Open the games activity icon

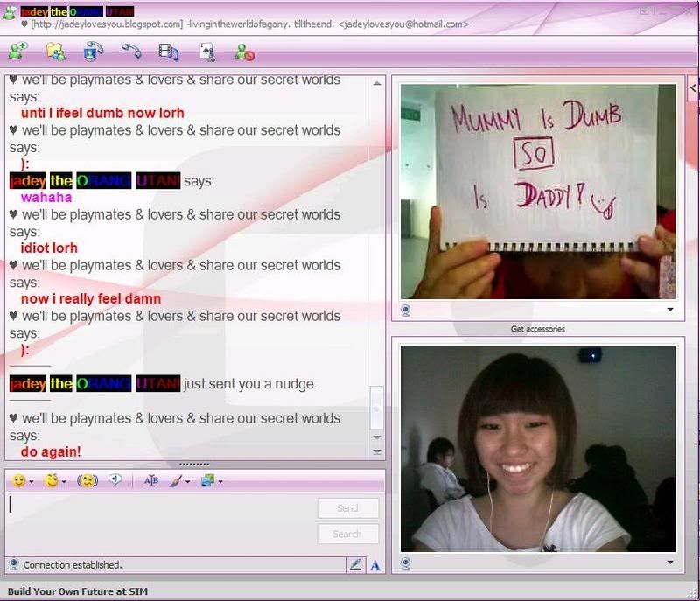coord(208,52)
